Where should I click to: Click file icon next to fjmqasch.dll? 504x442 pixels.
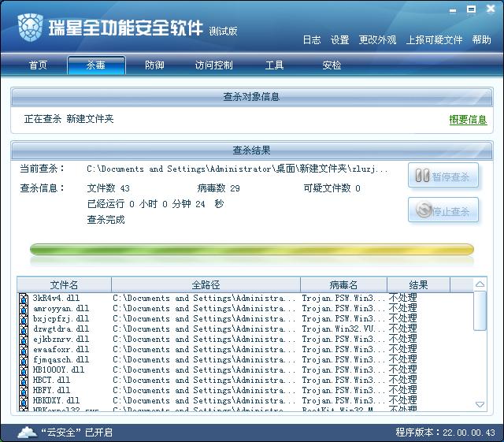pos(23,360)
